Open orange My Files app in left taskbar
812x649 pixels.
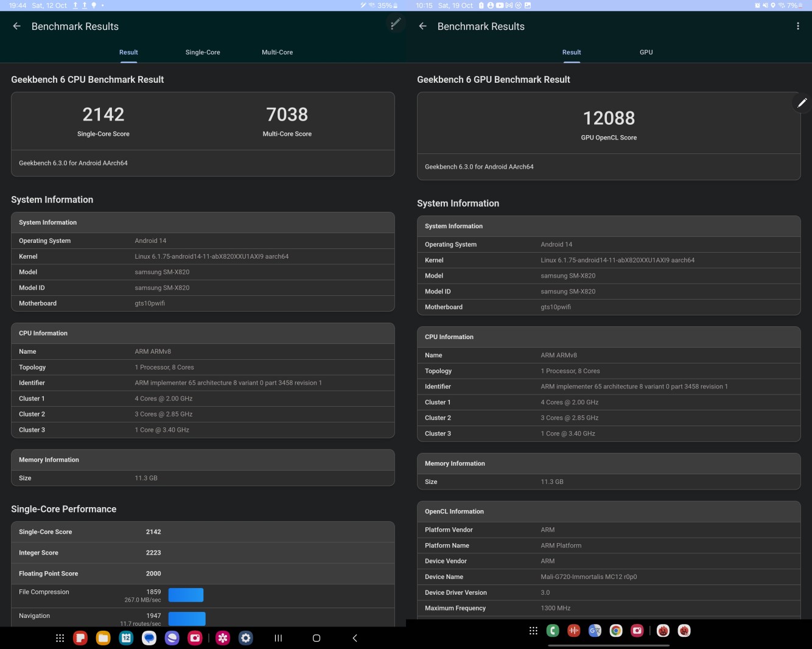pos(103,638)
